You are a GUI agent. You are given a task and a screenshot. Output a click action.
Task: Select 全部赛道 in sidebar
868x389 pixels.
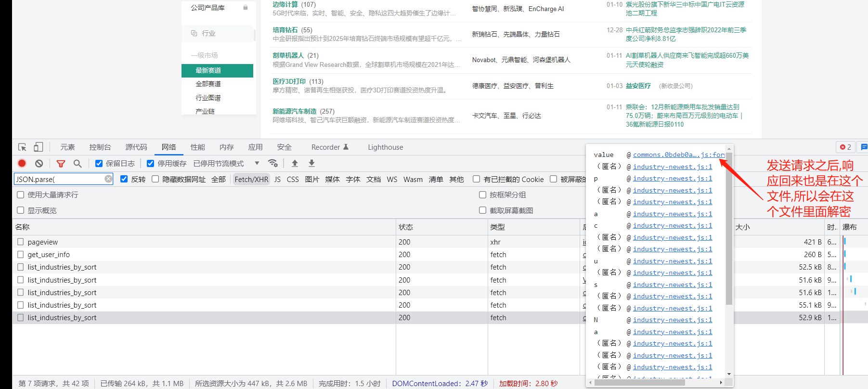click(x=208, y=84)
